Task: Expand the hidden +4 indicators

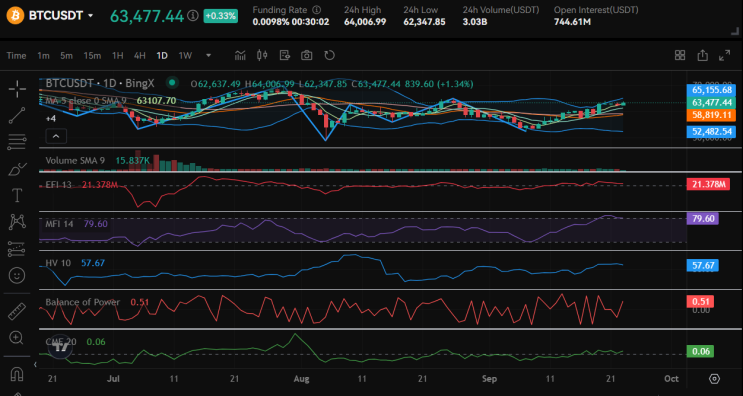Action: [x=51, y=118]
